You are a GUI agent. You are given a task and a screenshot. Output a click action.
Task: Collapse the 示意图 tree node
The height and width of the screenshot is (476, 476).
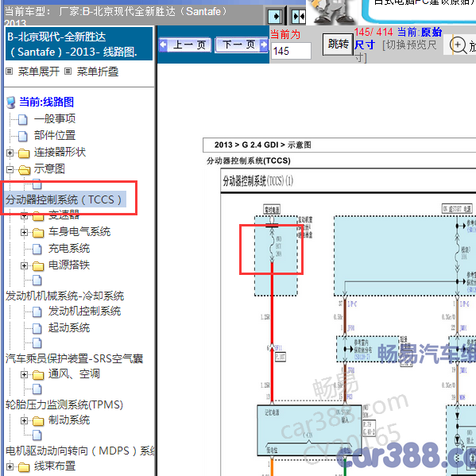tap(10, 169)
